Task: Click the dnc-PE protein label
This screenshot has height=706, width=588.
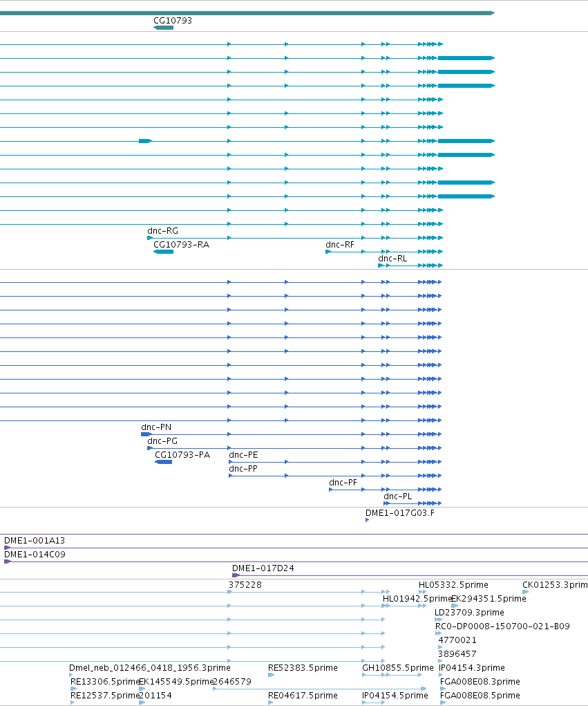Action: (x=243, y=455)
